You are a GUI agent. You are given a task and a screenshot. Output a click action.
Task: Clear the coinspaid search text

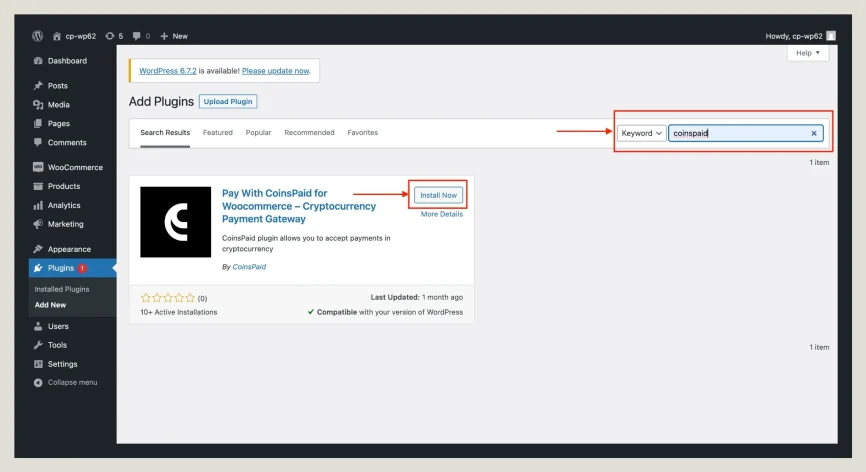pyautogui.click(x=813, y=133)
